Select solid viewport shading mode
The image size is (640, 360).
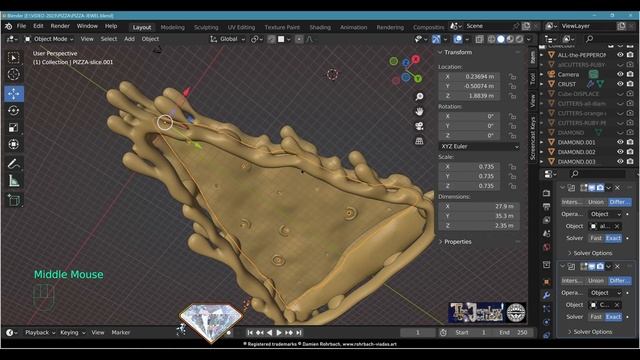[501, 39]
